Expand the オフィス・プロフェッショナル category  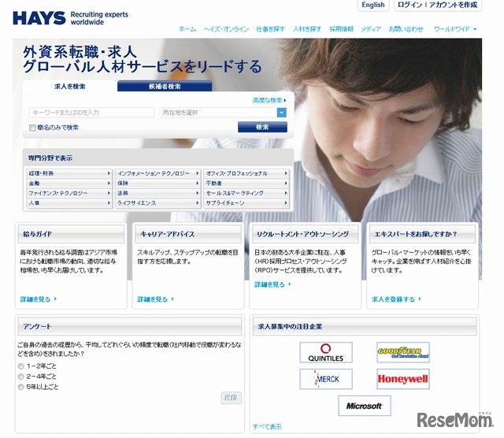click(x=246, y=173)
